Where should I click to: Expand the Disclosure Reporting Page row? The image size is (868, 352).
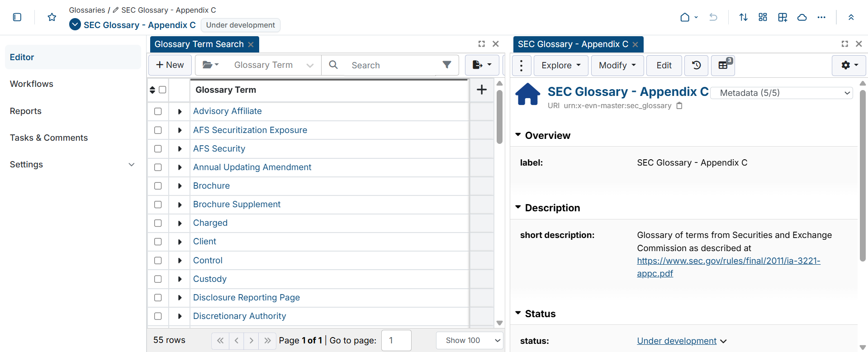point(180,298)
